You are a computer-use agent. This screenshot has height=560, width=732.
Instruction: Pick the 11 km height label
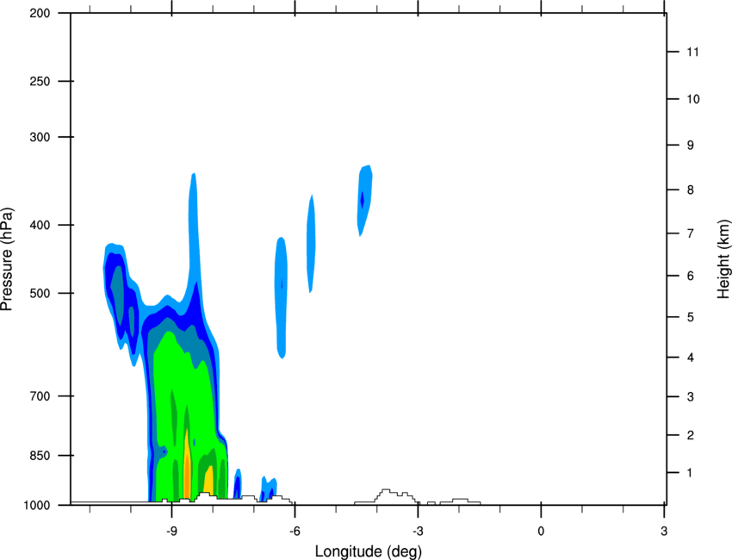(x=692, y=52)
